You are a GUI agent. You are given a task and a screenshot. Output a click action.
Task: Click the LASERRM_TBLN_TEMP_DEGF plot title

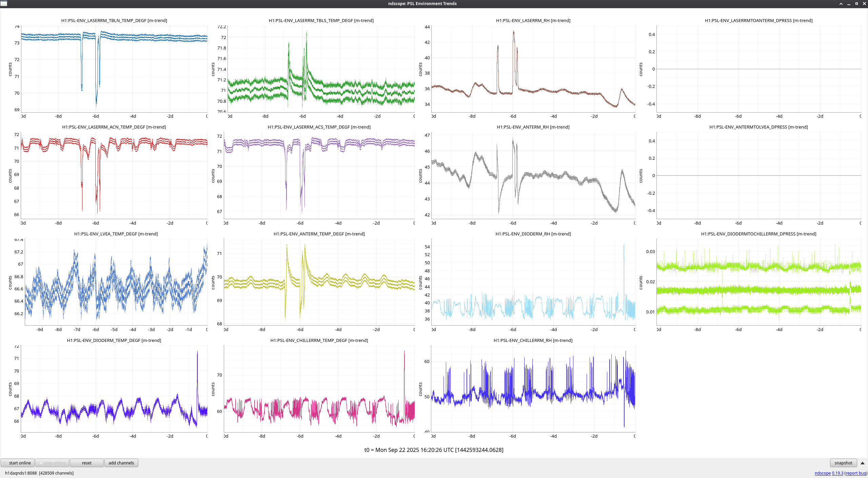(x=114, y=20)
